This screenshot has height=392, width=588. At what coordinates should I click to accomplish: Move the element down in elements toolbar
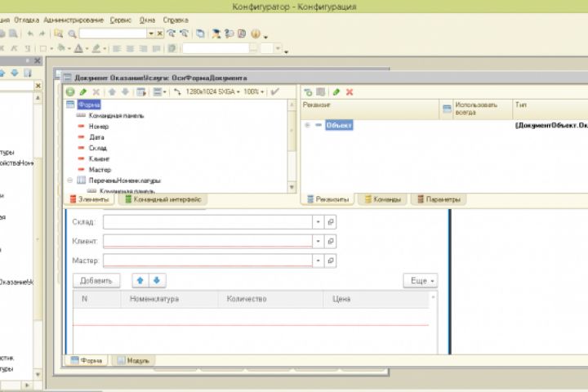(x=125, y=92)
